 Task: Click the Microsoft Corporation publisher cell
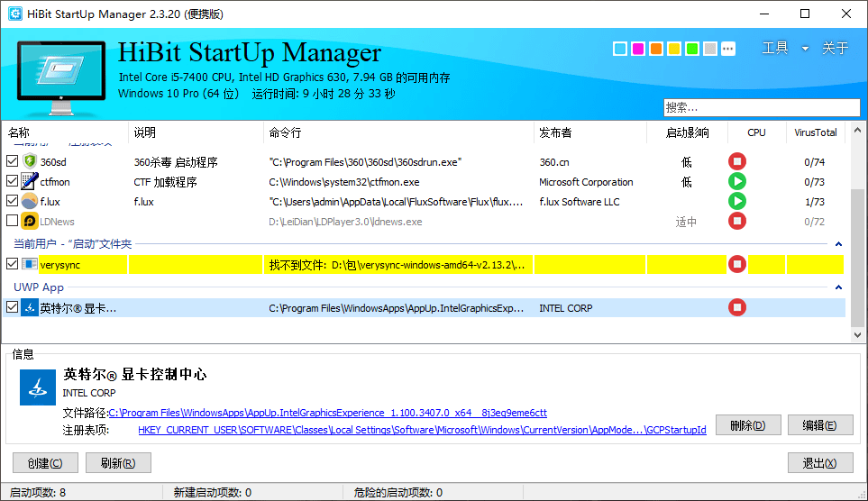coord(586,182)
